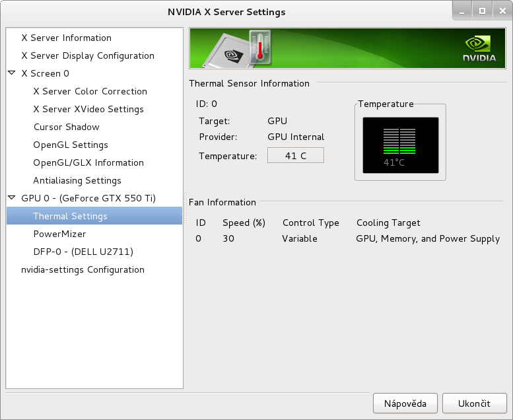The image size is (513, 420).
Task: Click the Nápověda help button
Action: [x=405, y=403]
